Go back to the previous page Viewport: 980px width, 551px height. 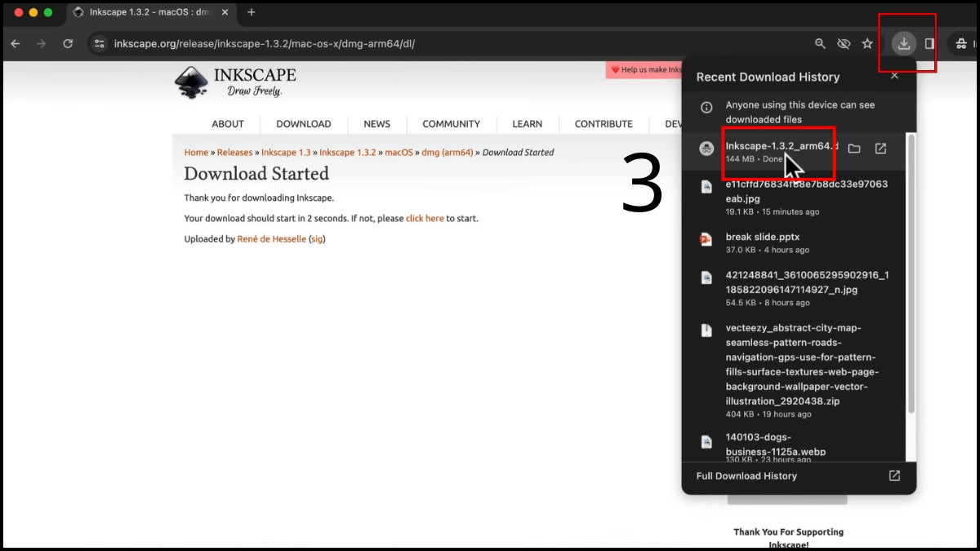(x=15, y=44)
